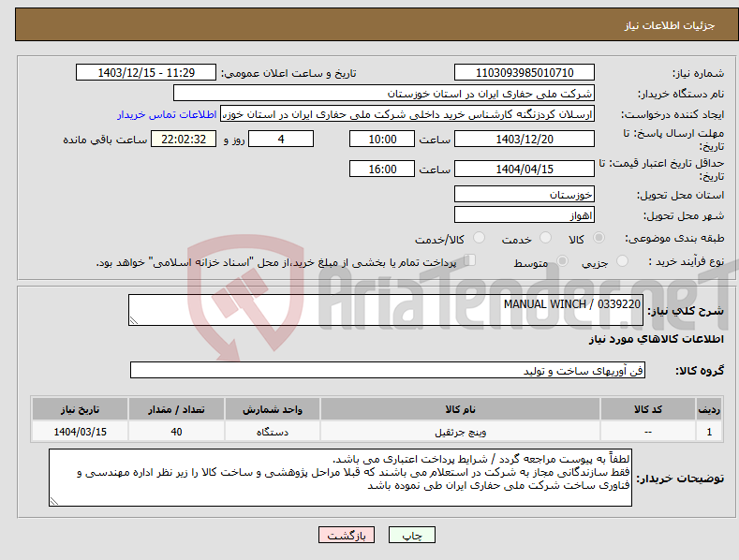
Task: Toggle the اسناد خزانه اسلامی payment checkbox
Action: click(470, 260)
